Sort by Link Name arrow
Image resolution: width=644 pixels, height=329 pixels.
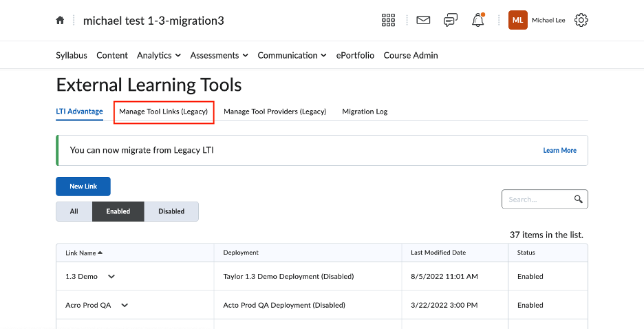[x=100, y=253]
